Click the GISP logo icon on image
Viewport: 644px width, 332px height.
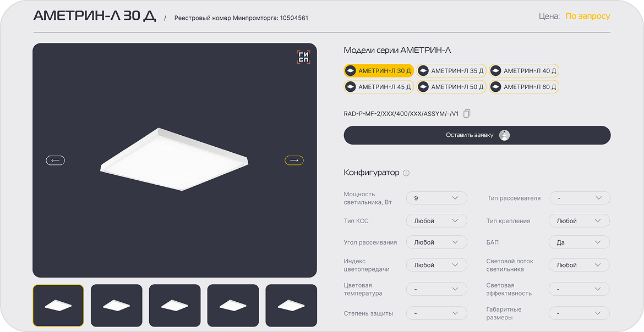pyautogui.click(x=303, y=57)
